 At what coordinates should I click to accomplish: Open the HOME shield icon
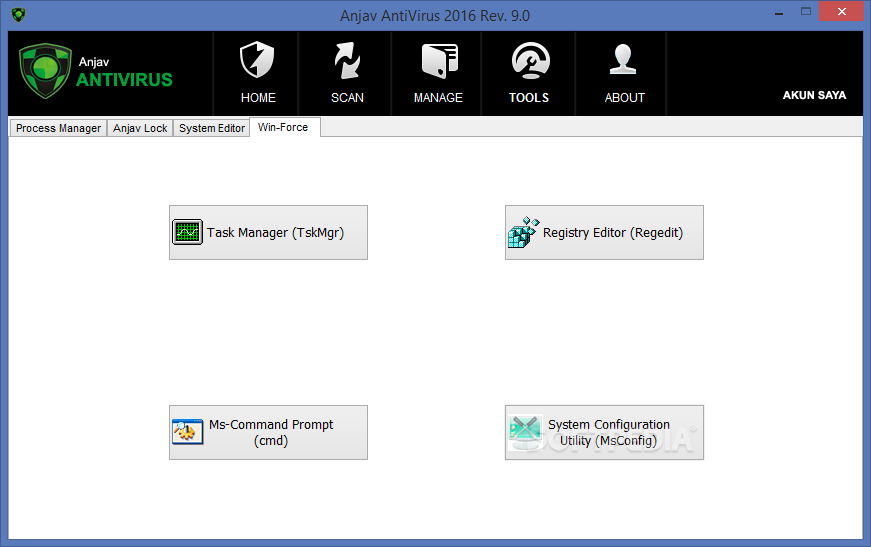click(257, 60)
